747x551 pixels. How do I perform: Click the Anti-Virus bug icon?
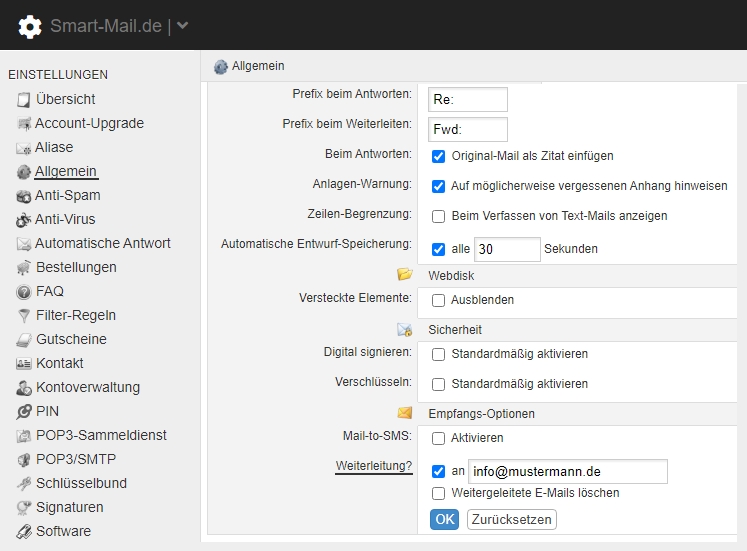tap(23, 220)
